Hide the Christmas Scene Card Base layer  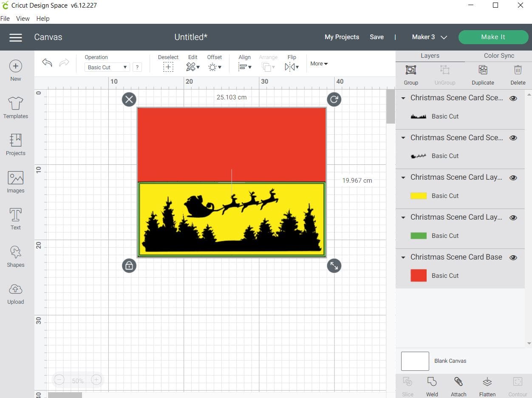(513, 257)
